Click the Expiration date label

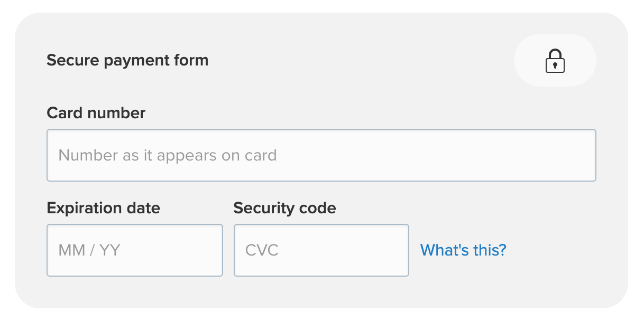coord(104,208)
